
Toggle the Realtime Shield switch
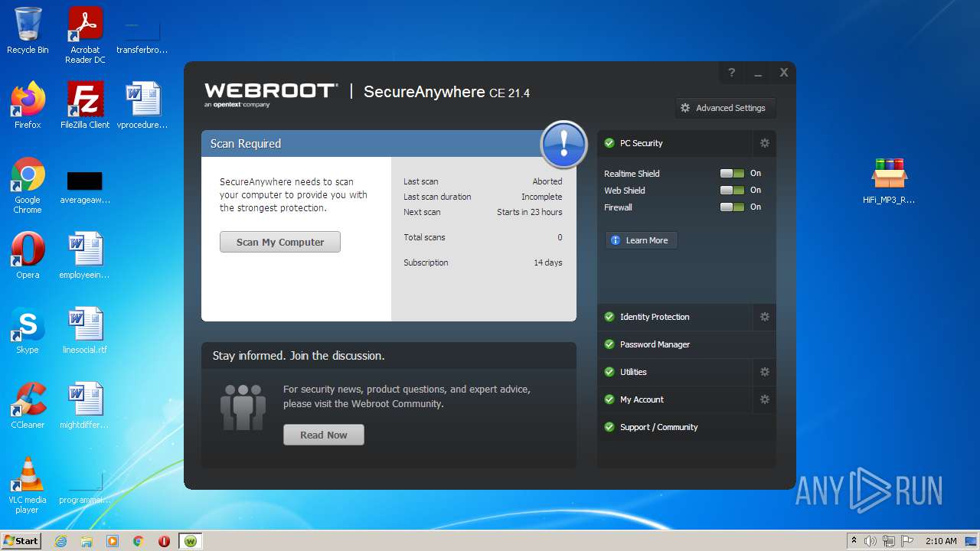point(732,174)
